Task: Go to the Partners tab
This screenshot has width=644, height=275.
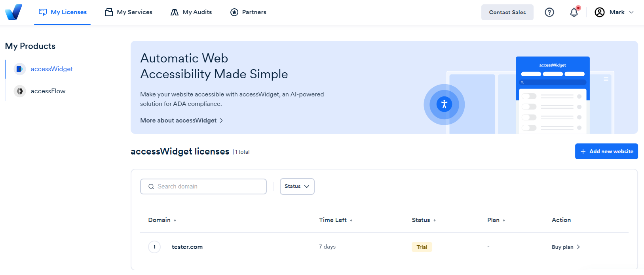Action: (x=248, y=12)
